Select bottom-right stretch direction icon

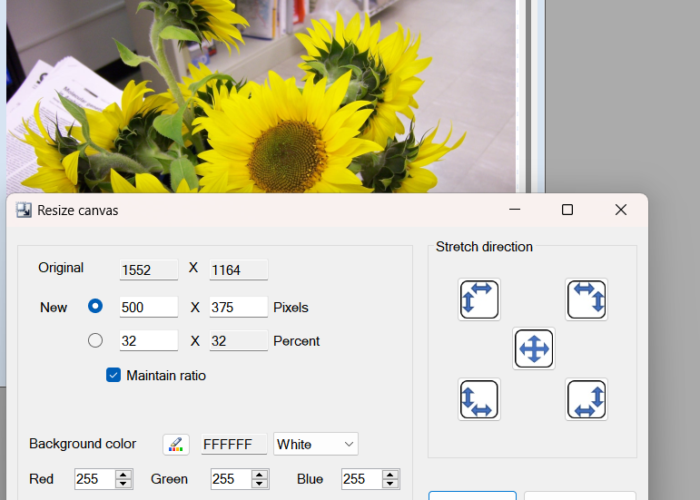(586, 399)
